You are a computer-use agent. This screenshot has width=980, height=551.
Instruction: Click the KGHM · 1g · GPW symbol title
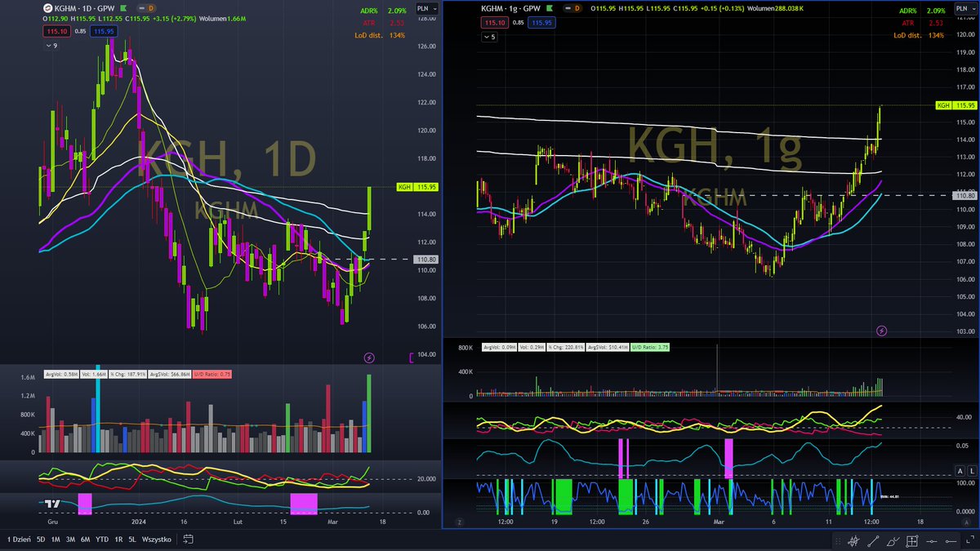(512, 8)
